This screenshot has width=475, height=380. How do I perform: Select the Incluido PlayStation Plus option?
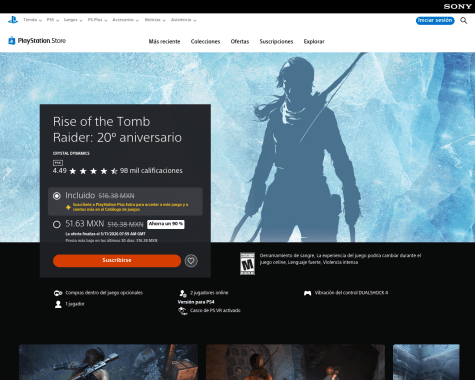click(x=57, y=196)
